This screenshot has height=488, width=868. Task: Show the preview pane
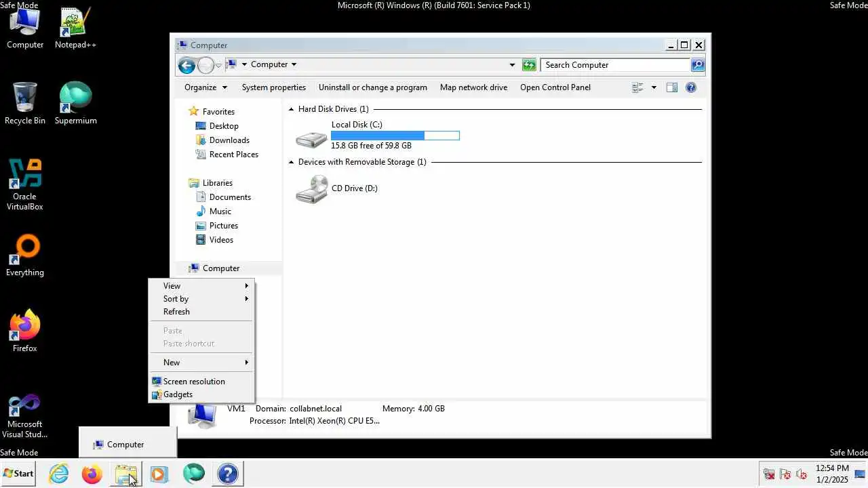click(672, 87)
